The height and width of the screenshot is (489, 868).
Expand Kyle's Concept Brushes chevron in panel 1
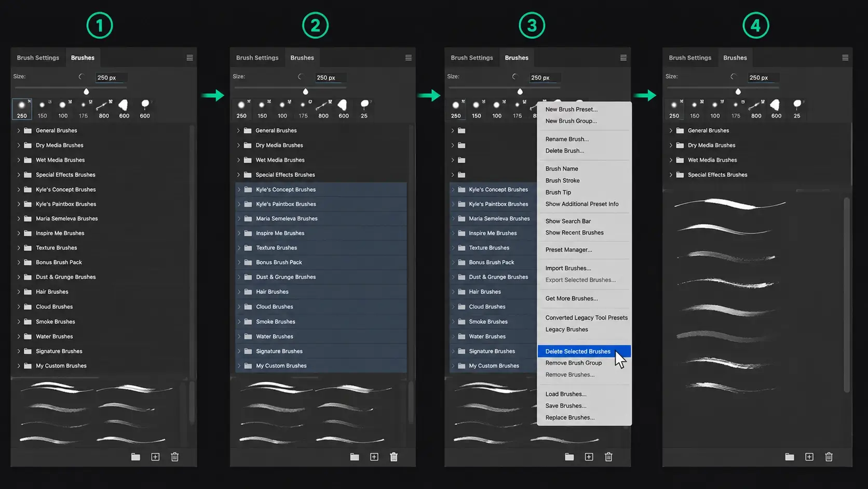tap(19, 190)
